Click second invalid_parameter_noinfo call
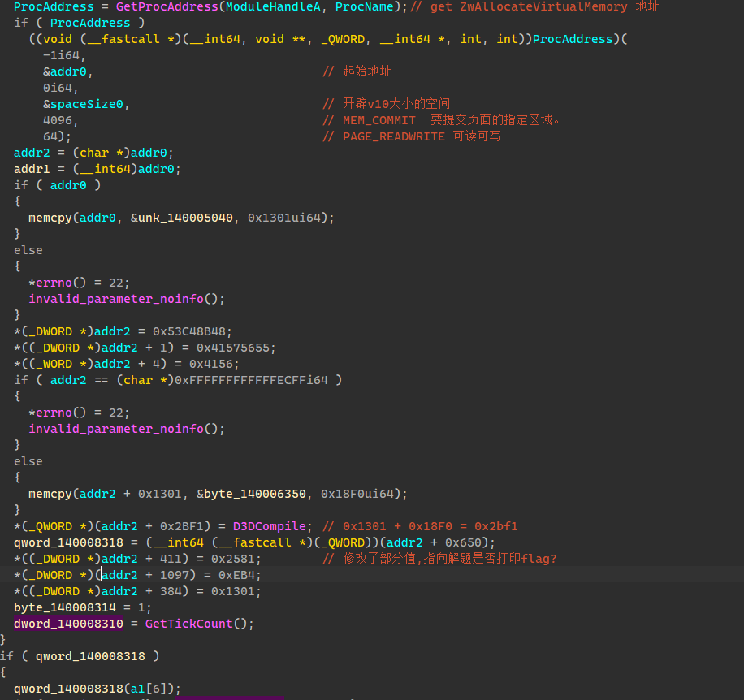744x700 pixels. tap(116, 429)
